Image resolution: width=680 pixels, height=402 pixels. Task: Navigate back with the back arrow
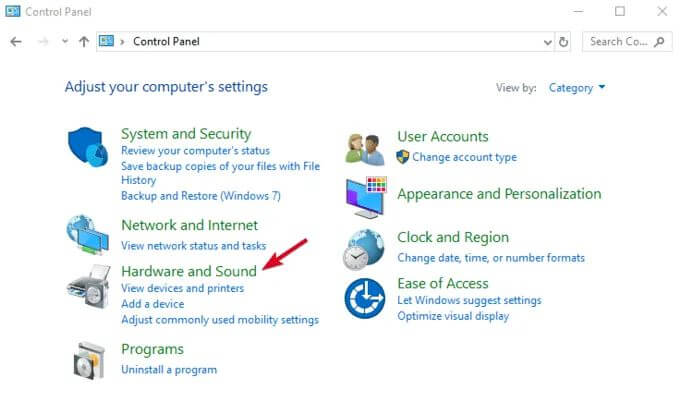16,42
